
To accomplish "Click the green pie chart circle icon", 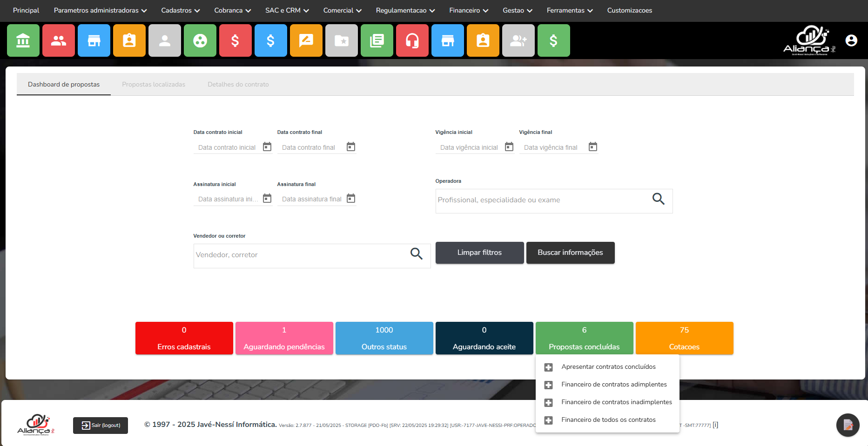I will coord(200,41).
